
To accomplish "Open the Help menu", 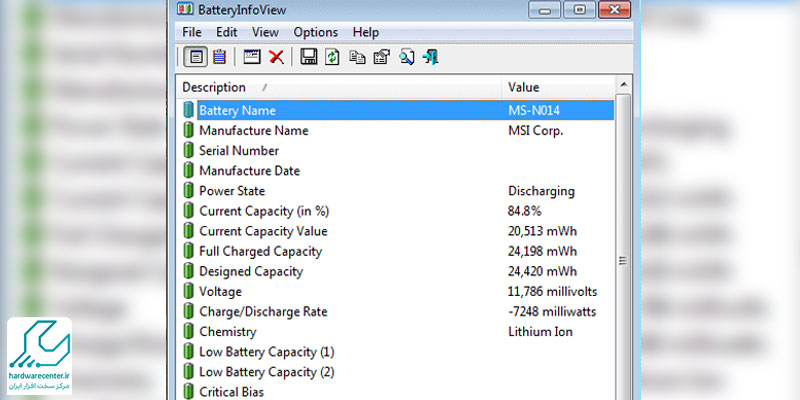I will coord(365,32).
